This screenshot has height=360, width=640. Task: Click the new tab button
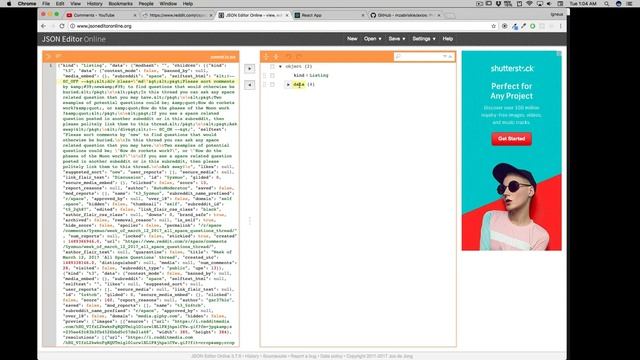click(449, 15)
